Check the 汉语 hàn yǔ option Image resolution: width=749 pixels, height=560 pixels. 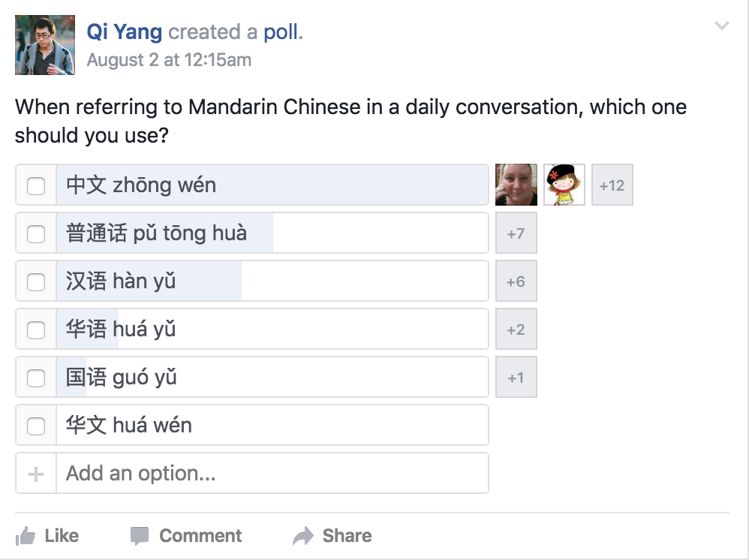pos(36,282)
